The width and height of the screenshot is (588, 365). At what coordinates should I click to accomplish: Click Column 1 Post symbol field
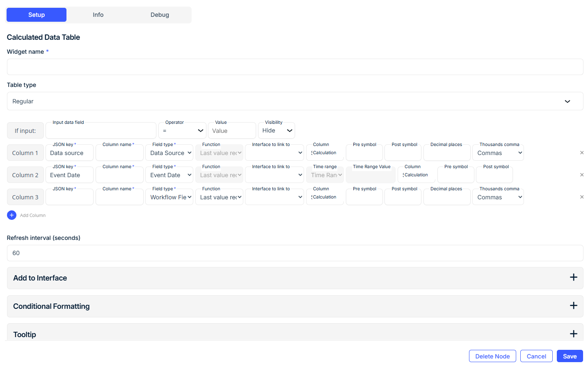[403, 153]
